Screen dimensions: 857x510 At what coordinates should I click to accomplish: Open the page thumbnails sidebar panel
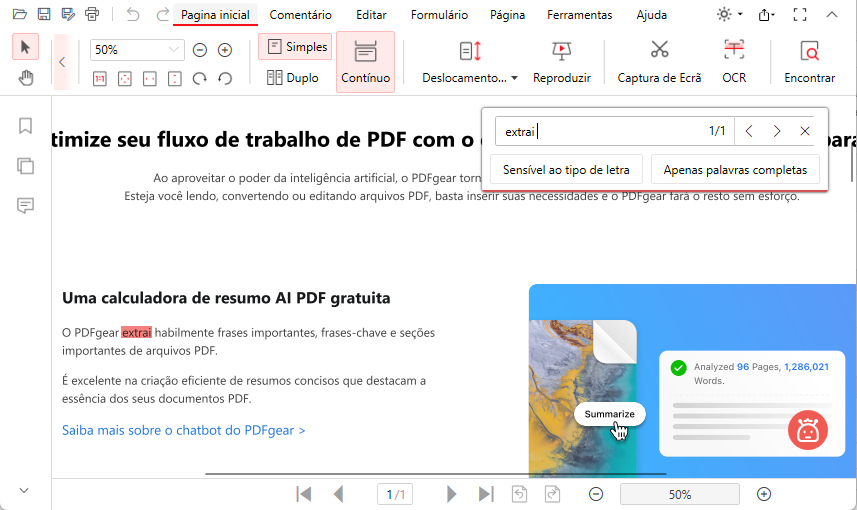(25, 166)
